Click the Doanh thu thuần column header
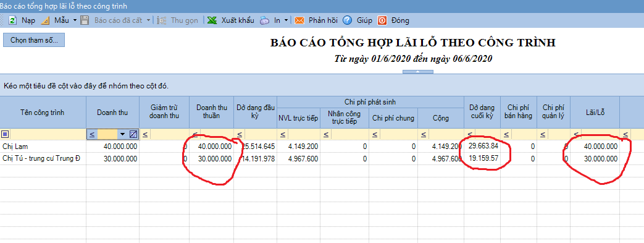 [x=212, y=113]
